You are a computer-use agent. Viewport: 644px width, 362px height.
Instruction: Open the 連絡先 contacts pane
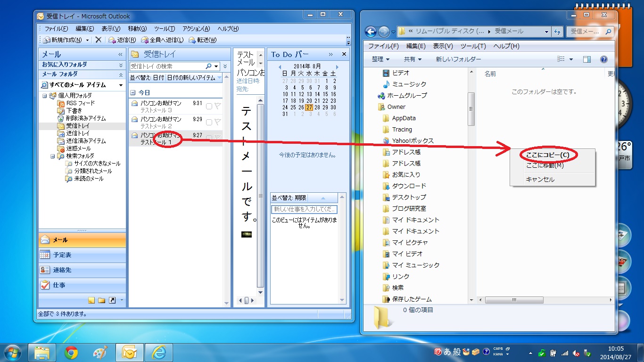(82, 270)
